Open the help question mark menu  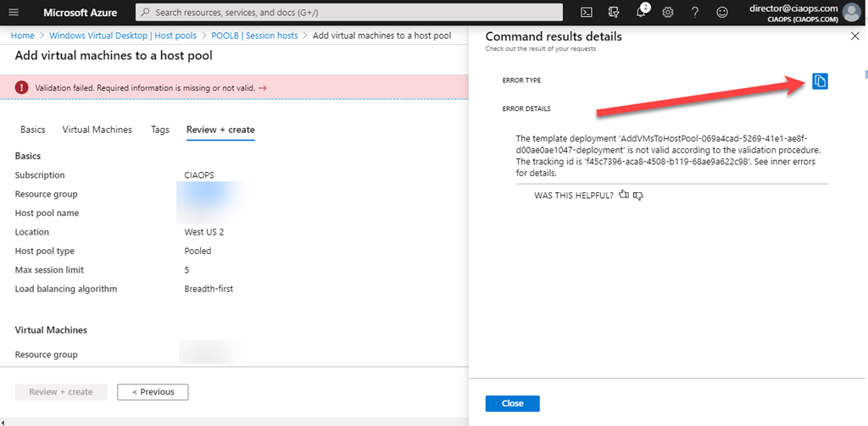(695, 13)
